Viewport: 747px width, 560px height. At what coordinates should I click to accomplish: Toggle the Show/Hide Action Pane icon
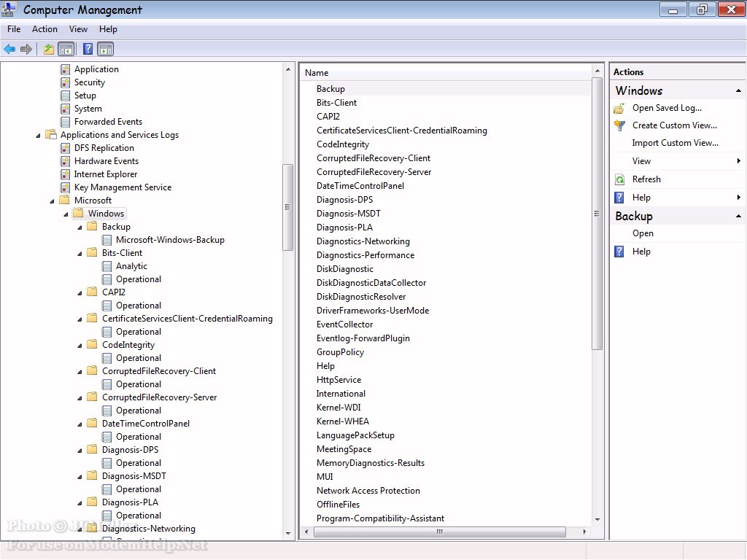(x=105, y=49)
